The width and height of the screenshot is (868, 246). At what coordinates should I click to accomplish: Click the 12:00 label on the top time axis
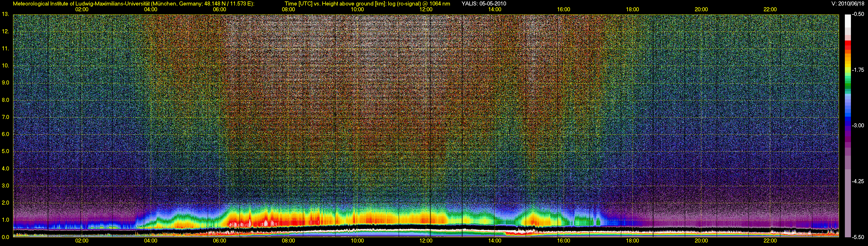pyautogui.click(x=426, y=10)
